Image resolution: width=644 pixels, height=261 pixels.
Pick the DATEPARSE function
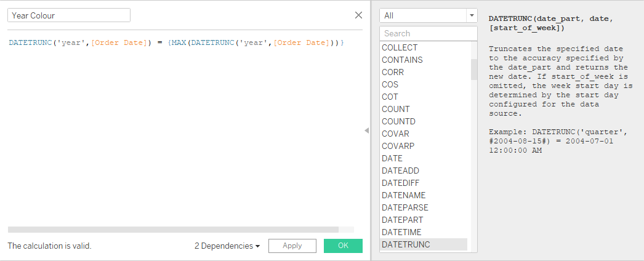click(405, 207)
